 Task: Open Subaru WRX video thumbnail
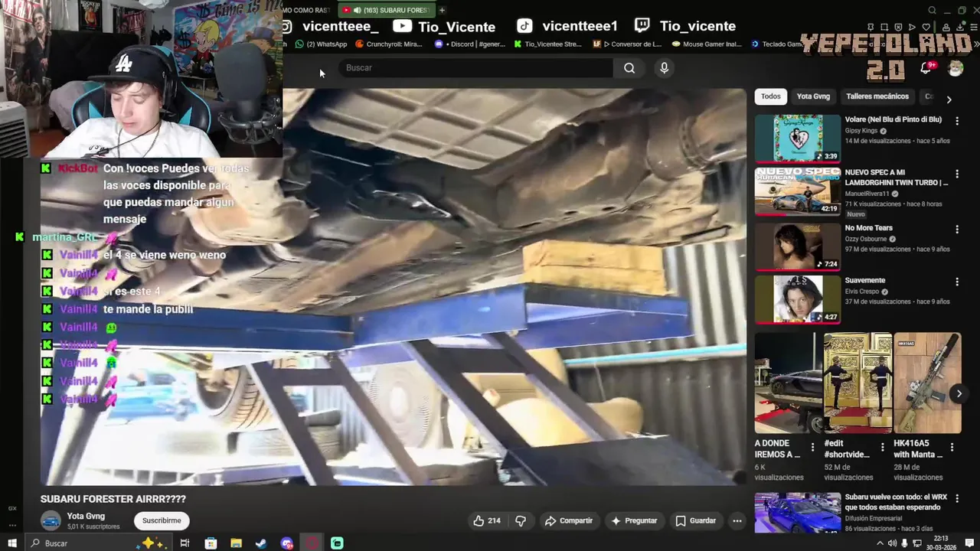(x=798, y=513)
